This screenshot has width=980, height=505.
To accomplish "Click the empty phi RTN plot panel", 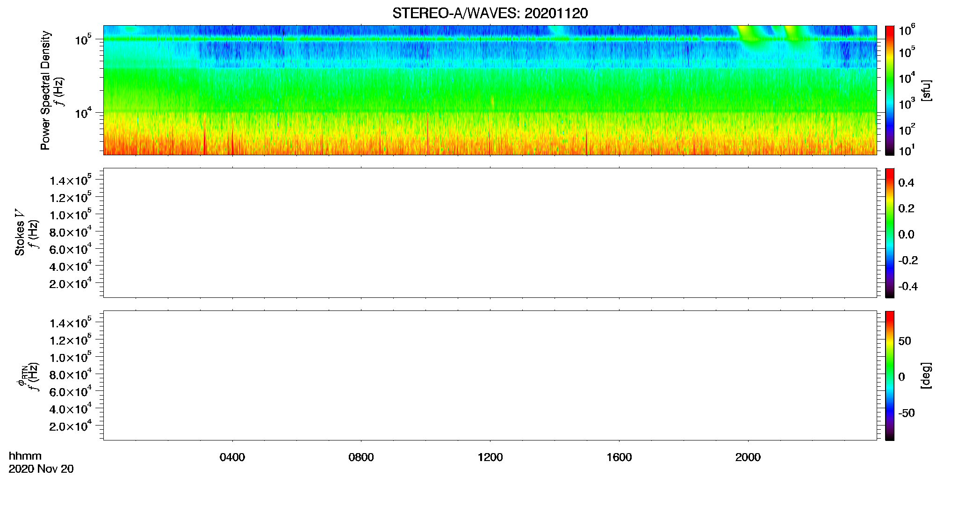I will [490, 375].
